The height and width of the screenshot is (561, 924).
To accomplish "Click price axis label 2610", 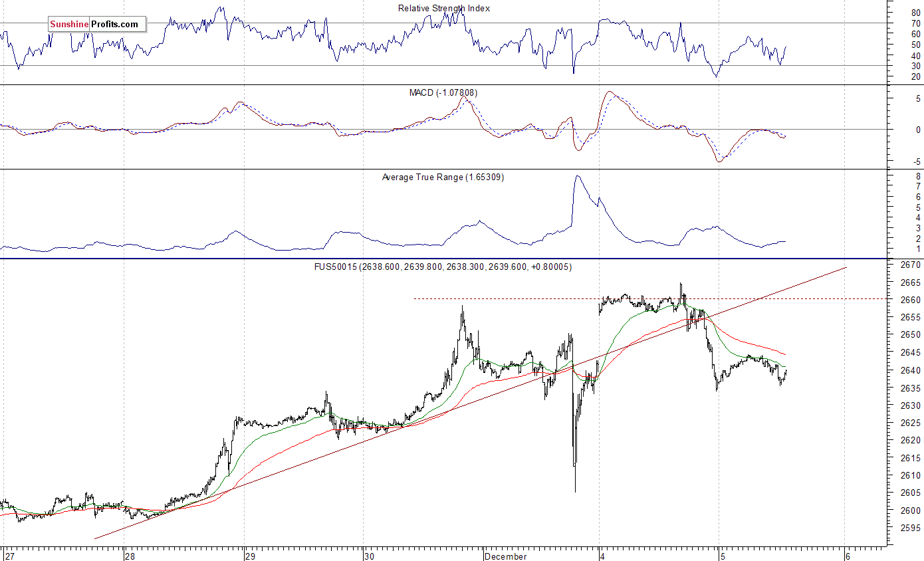I will point(912,475).
